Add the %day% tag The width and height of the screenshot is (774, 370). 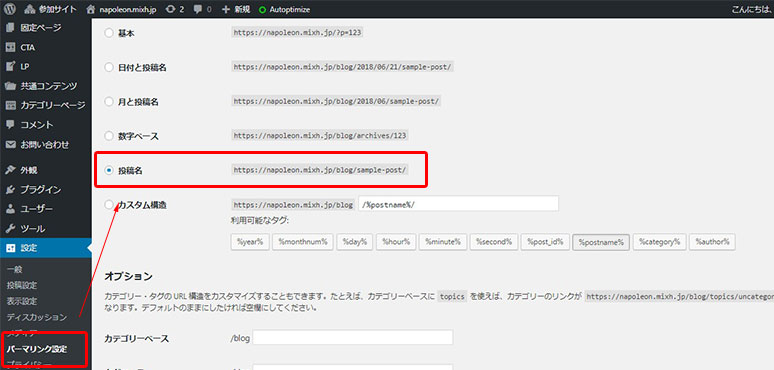(354, 242)
